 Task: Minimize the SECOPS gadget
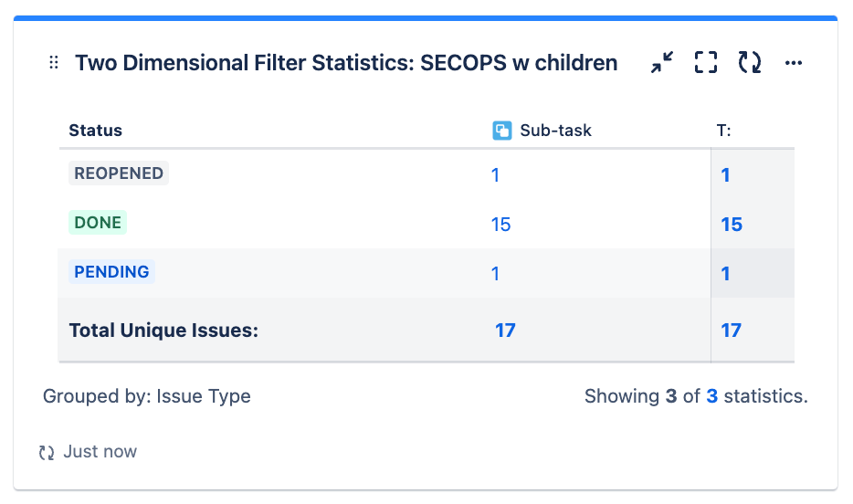(x=662, y=63)
